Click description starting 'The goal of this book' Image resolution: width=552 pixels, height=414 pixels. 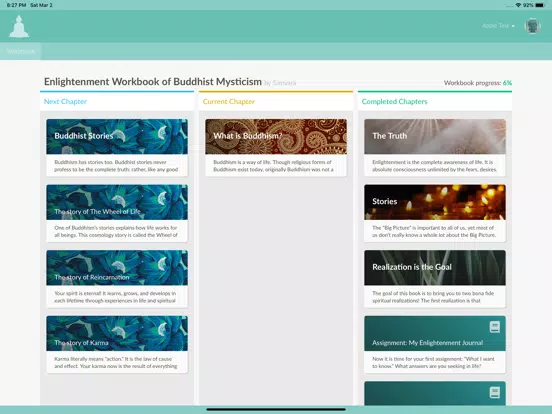tap(433, 297)
